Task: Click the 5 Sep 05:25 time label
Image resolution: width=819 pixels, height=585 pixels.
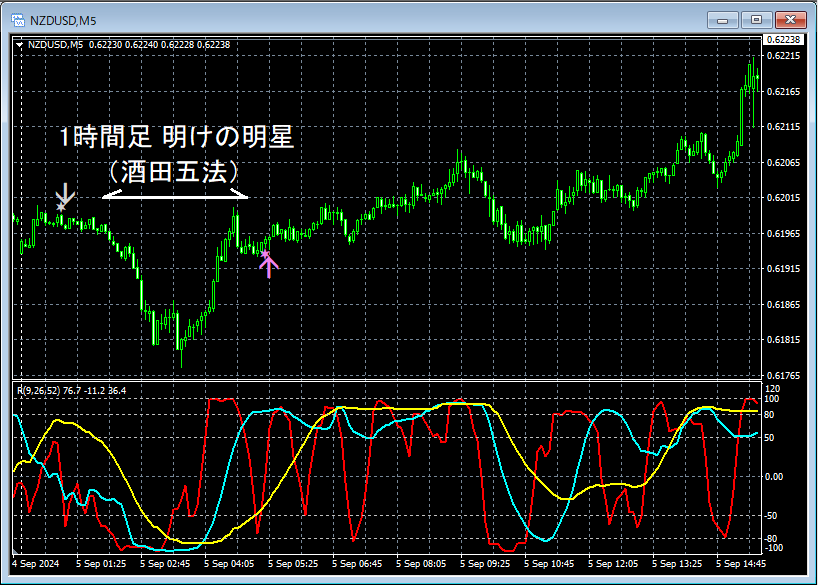Action: (x=293, y=564)
